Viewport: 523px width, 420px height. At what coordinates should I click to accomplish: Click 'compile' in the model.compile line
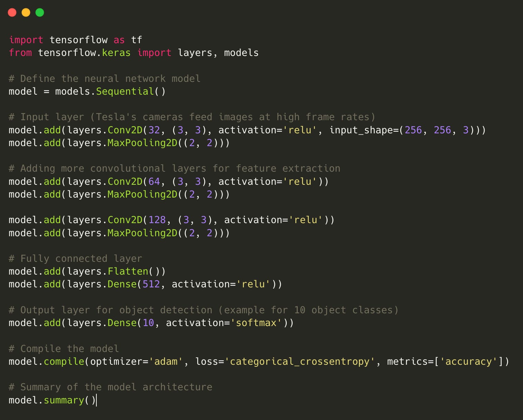coord(64,362)
